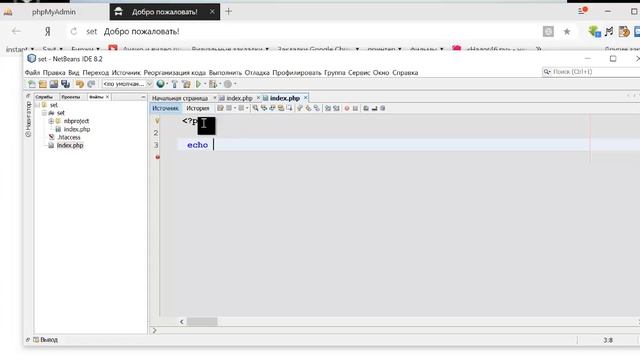Open the Правка menu

[x=54, y=73]
